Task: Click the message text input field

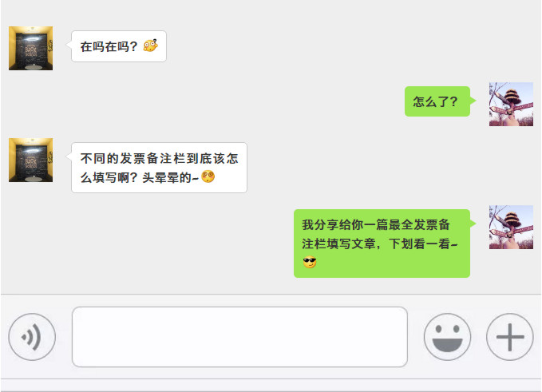Action: [x=239, y=337]
